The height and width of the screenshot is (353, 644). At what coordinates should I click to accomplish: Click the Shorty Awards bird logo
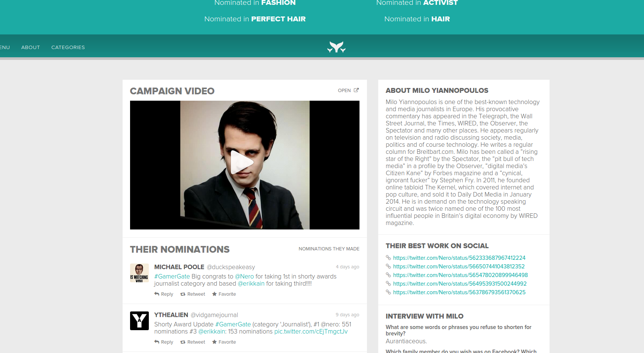[336, 47]
